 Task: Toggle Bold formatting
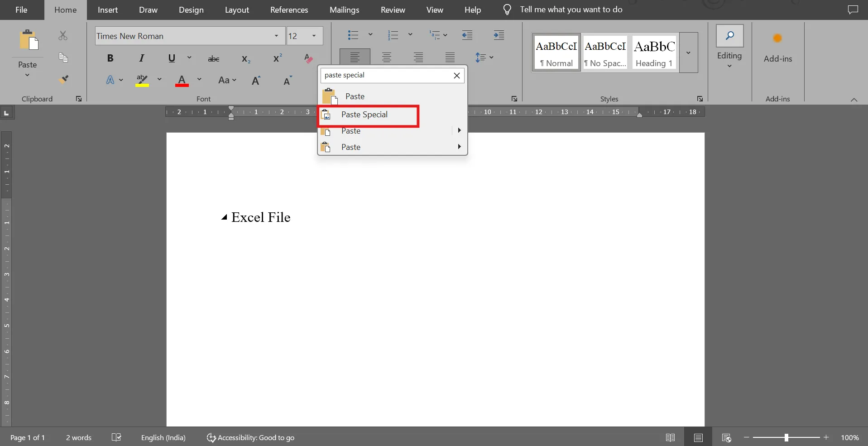click(110, 58)
